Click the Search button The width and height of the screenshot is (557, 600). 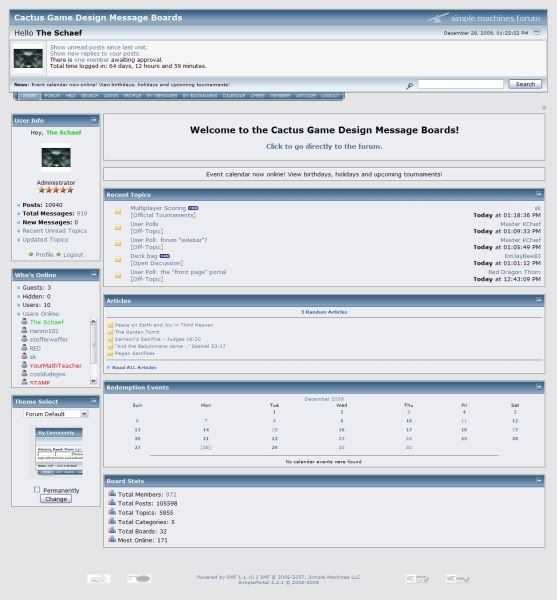click(525, 84)
